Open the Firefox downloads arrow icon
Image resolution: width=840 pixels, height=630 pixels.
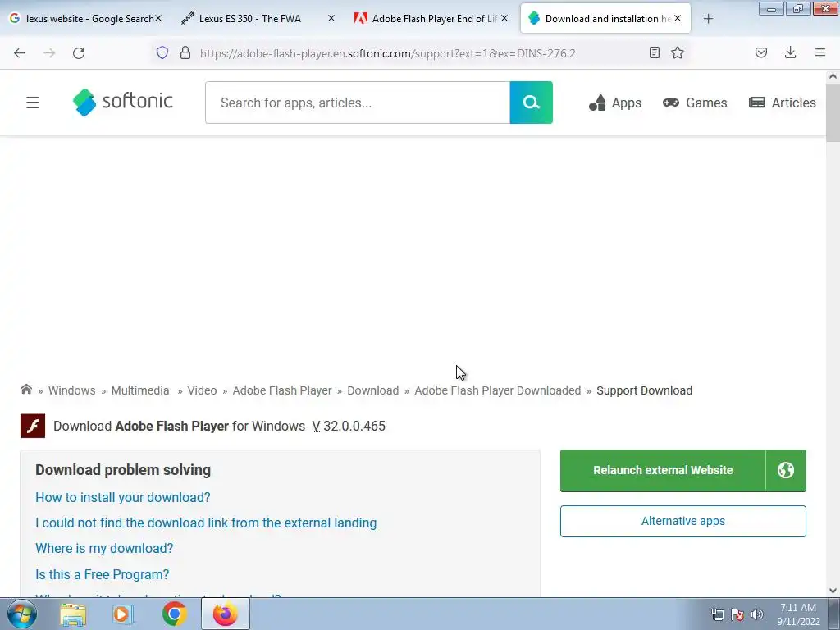(x=790, y=52)
